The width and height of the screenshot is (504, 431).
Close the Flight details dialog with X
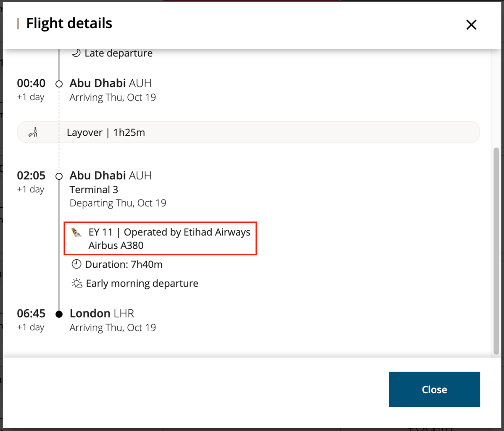(471, 25)
